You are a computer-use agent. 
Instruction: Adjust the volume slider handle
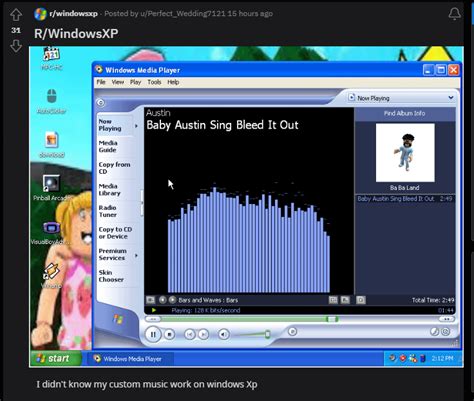(267, 334)
